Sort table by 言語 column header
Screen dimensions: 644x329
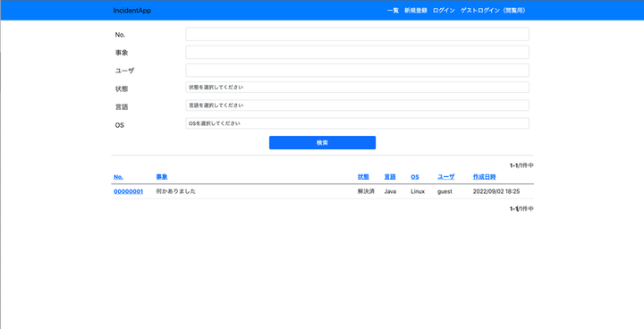390,177
